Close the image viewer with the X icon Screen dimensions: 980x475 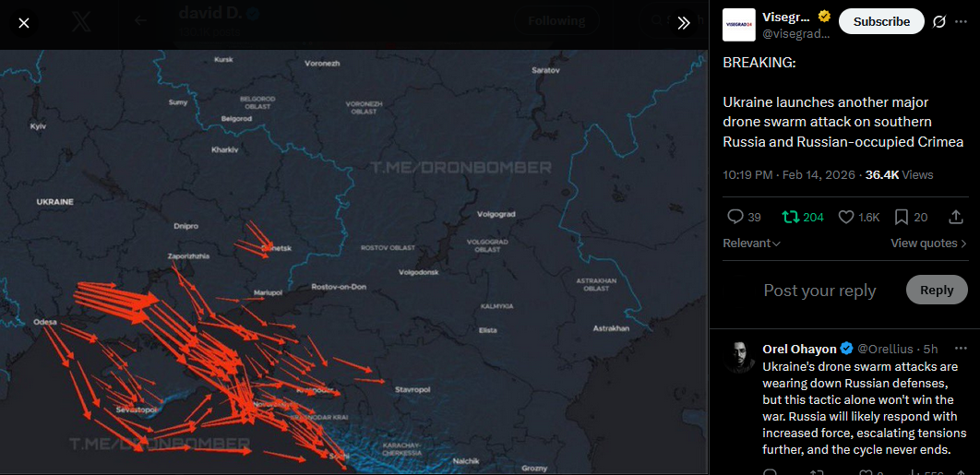tap(24, 23)
